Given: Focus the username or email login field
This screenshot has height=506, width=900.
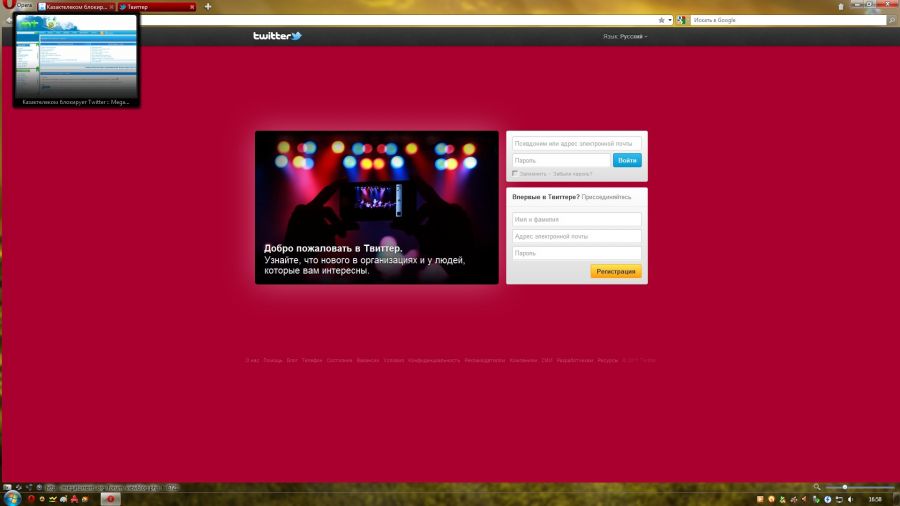Looking at the screenshot, I should pyautogui.click(x=576, y=143).
